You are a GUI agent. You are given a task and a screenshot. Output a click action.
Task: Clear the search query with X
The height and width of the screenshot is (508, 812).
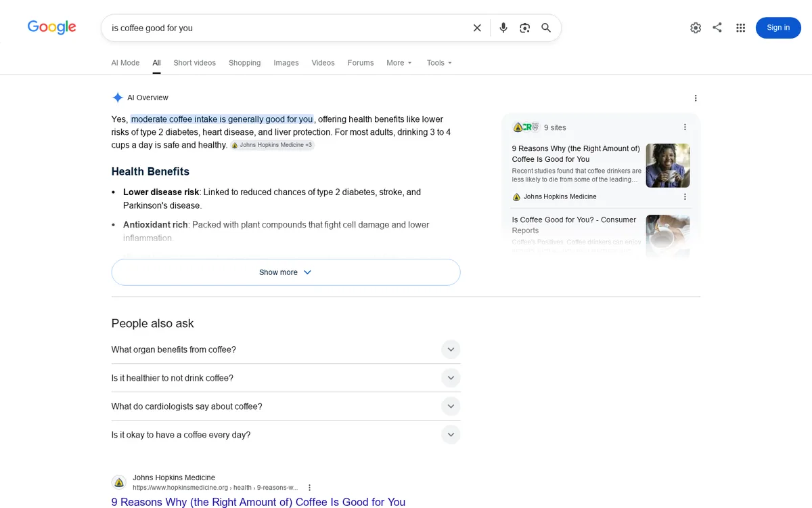(x=477, y=28)
